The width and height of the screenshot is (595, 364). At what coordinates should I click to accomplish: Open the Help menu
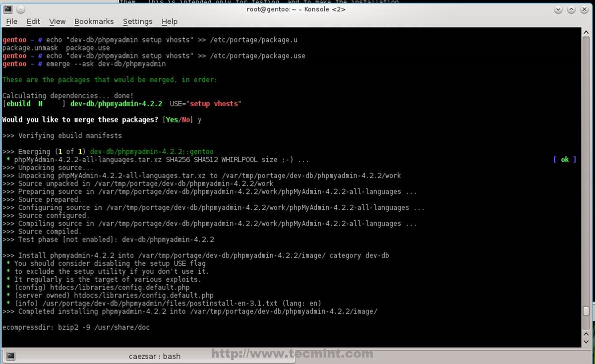click(170, 21)
